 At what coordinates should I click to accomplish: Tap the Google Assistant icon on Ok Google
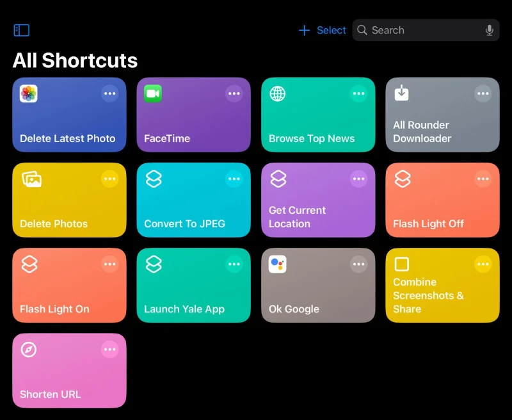click(x=278, y=264)
